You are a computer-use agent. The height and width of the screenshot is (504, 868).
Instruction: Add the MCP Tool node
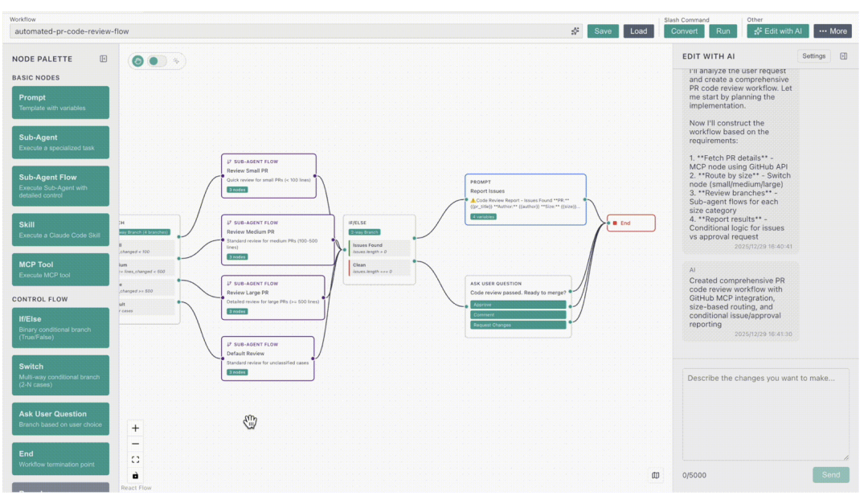(60, 269)
